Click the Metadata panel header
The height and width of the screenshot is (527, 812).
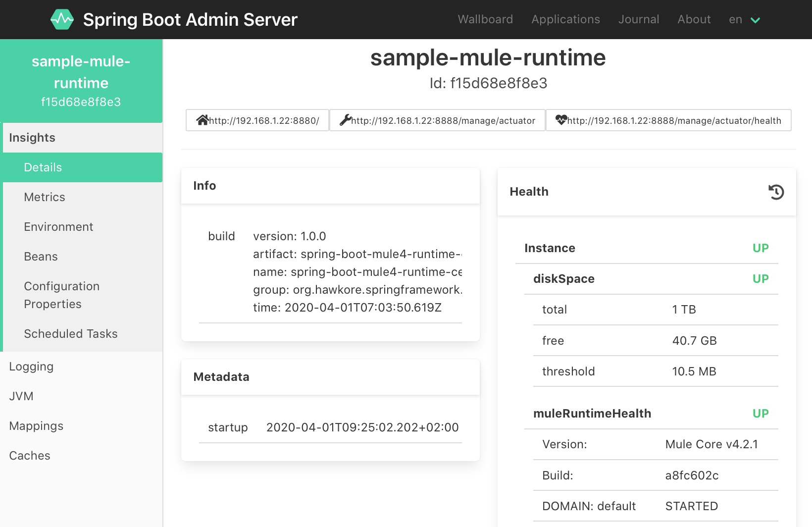(330, 377)
